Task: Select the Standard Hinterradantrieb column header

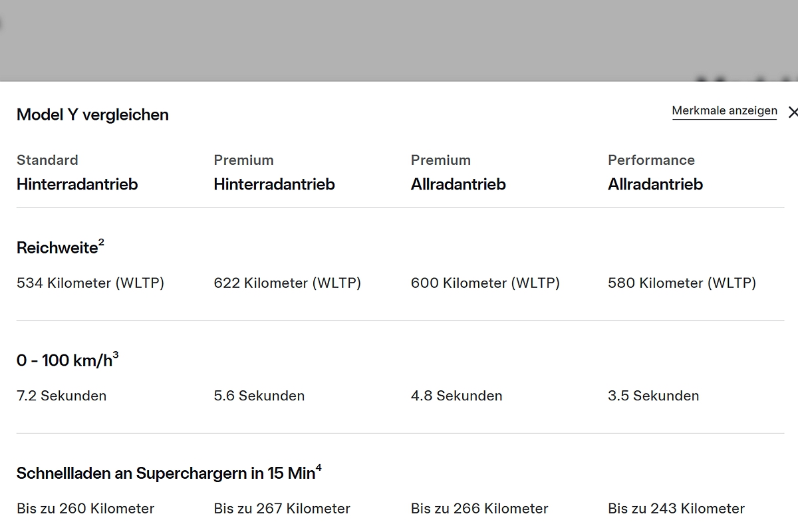Action: click(x=77, y=173)
